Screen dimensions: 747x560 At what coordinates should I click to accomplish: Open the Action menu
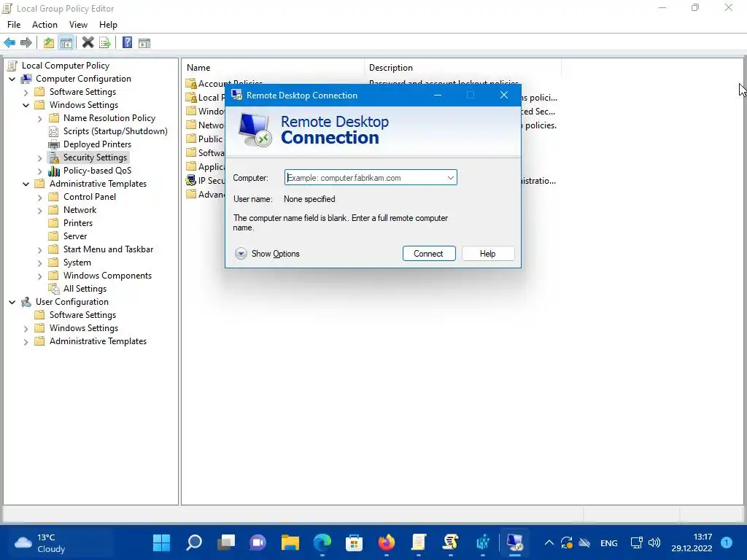[44, 25]
